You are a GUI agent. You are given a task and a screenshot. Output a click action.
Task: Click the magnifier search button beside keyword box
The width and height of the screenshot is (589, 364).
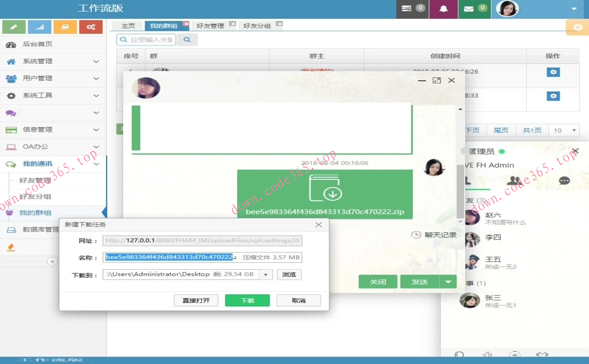(x=187, y=40)
